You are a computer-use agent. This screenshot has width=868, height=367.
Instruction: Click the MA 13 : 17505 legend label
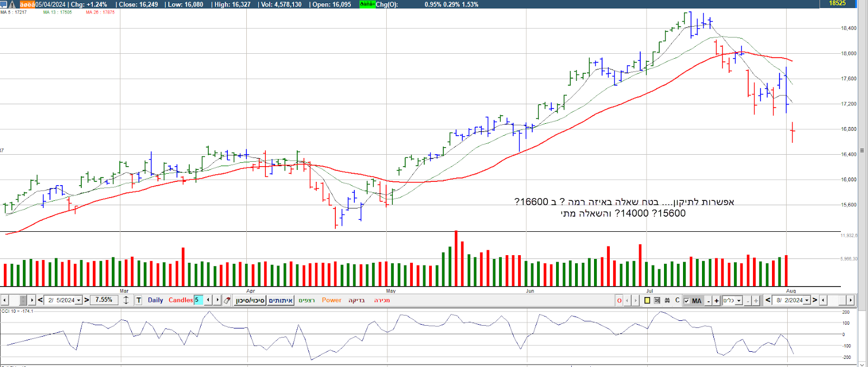(x=58, y=12)
